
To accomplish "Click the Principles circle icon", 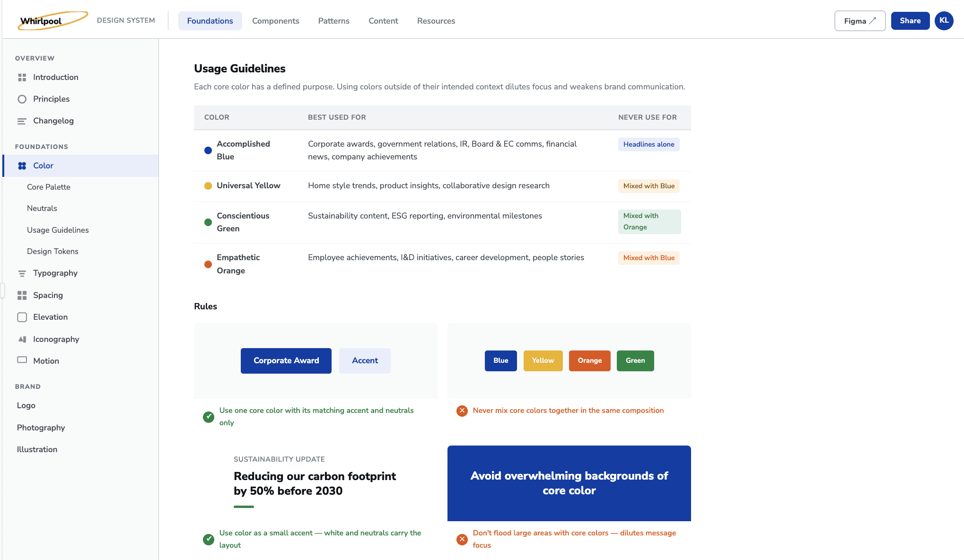I will pos(22,99).
